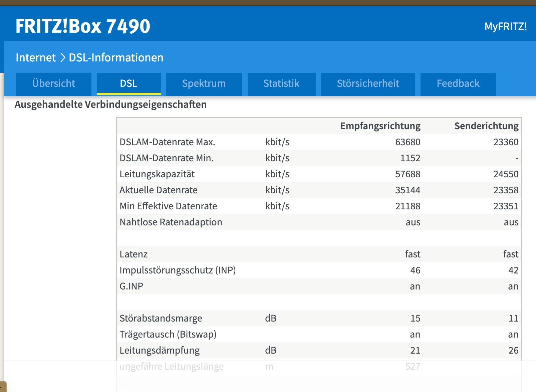
Task: Select the kbit/s unit for Aktuelle Datenrate
Action: [x=277, y=190]
